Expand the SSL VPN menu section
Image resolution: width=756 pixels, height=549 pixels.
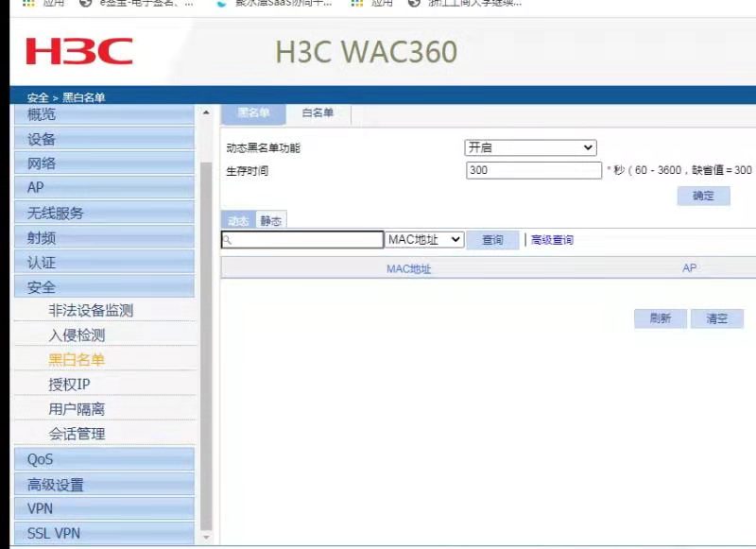coord(104,533)
